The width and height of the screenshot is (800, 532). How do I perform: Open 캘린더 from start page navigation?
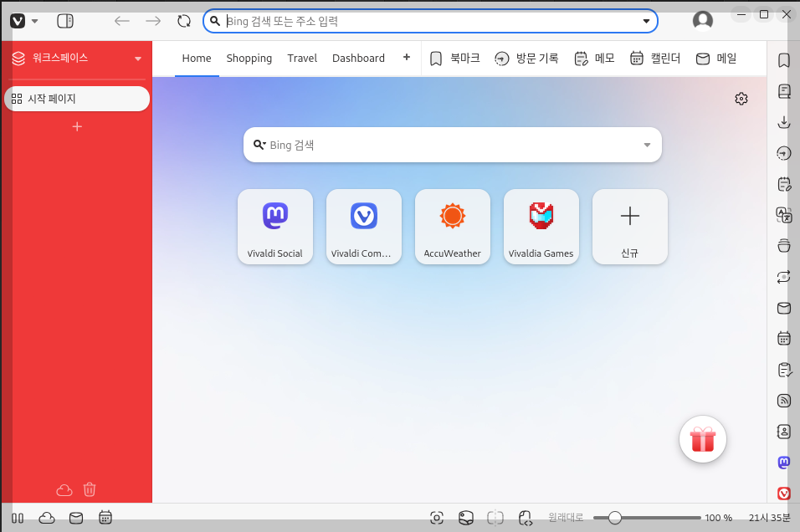(x=655, y=59)
